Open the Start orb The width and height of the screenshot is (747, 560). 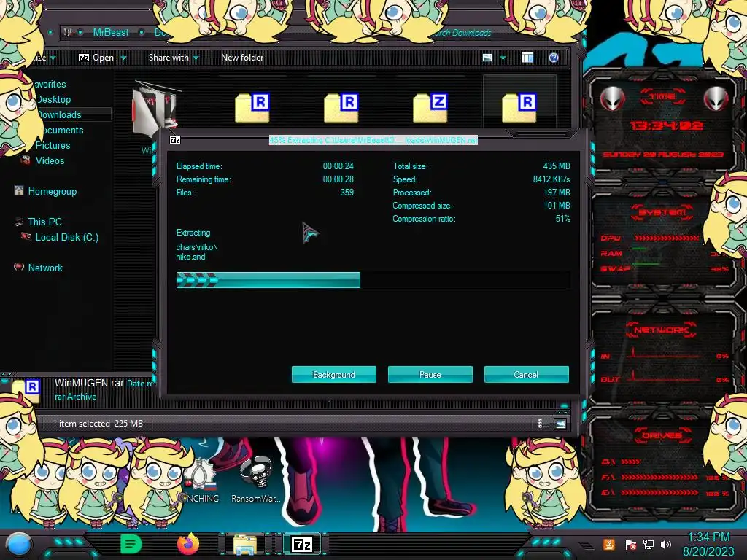click(x=19, y=544)
